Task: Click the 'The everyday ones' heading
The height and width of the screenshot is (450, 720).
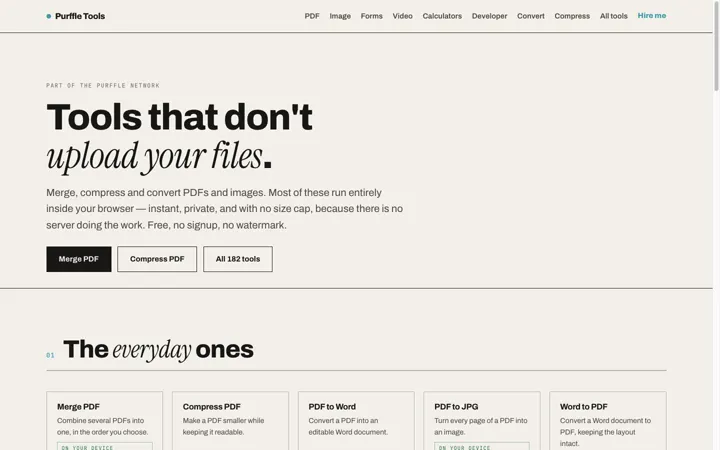Action: [158, 349]
